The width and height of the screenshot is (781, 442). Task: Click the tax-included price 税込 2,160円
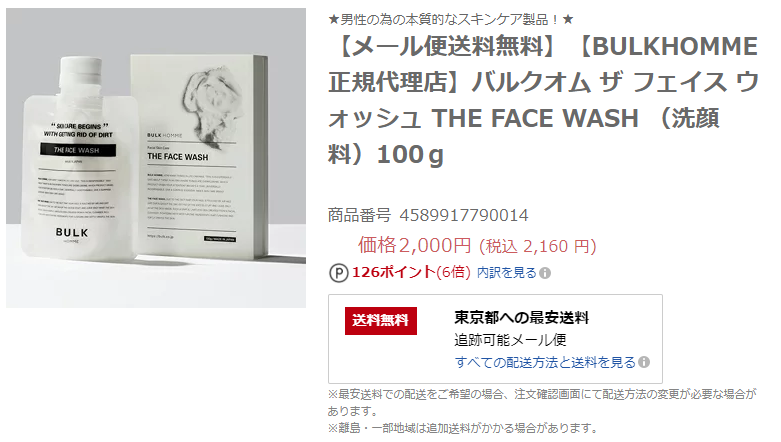pos(537,246)
